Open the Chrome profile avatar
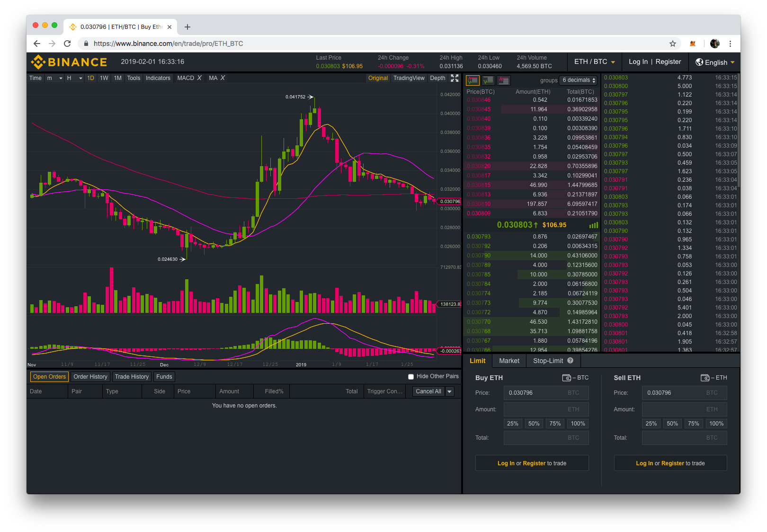Screen dimensions: 767x532 pos(715,44)
